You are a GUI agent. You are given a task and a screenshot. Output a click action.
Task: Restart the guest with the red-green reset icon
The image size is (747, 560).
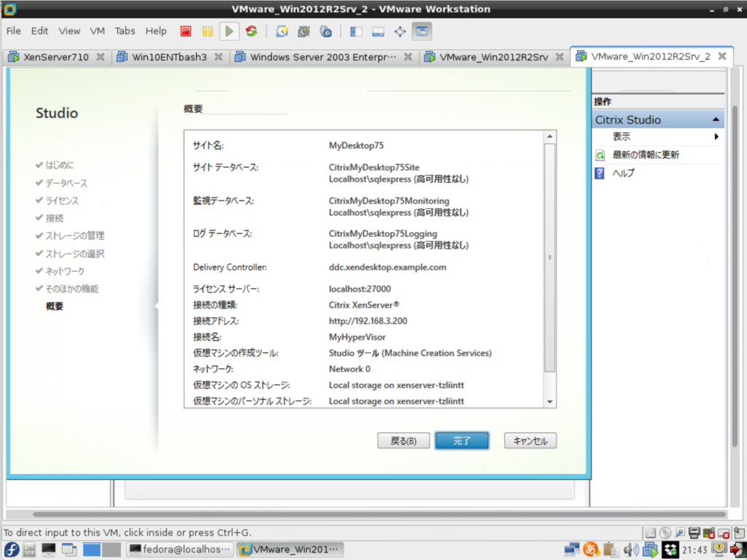tap(252, 31)
